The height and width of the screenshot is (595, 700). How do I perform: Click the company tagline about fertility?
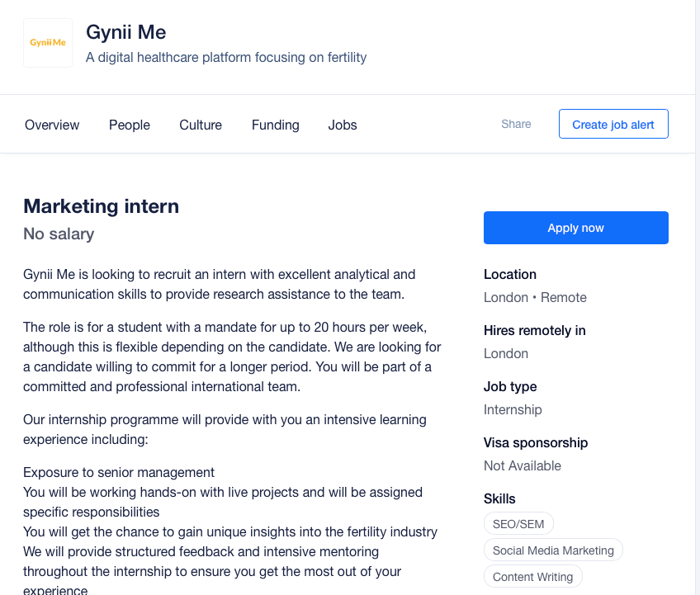[x=226, y=58]
